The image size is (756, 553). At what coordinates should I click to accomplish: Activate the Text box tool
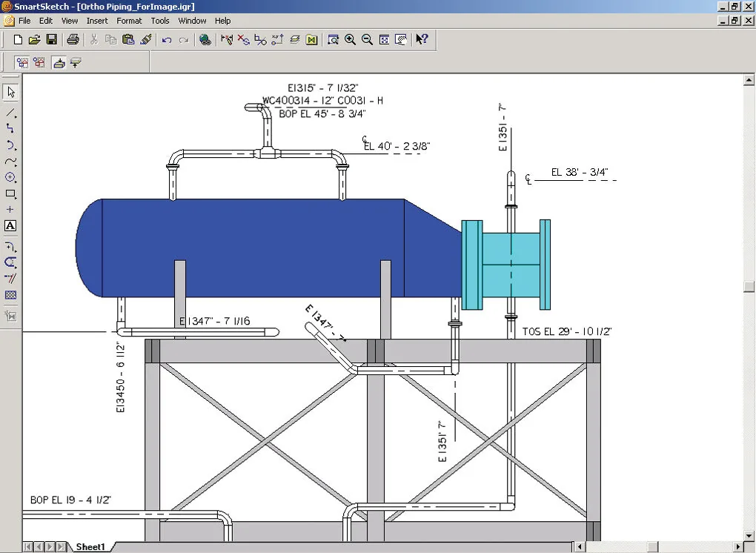click(10, 225)
